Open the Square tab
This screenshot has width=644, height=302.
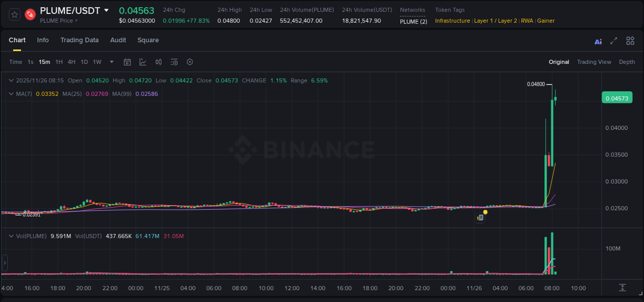148,40
